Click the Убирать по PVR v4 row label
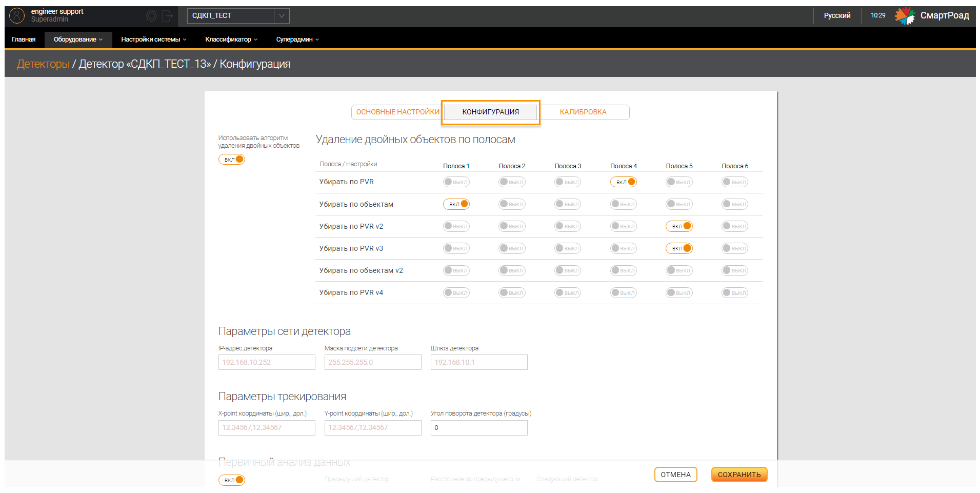 (x=351, y=293)
